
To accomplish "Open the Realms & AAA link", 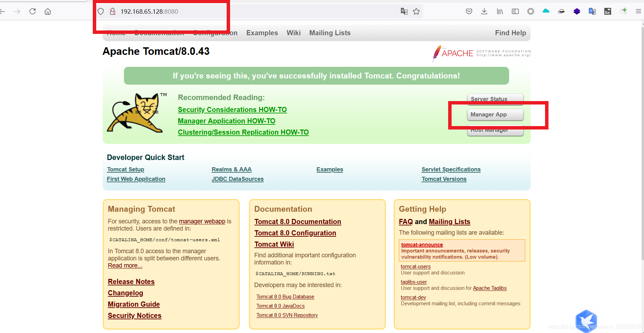I will point(231,169).
